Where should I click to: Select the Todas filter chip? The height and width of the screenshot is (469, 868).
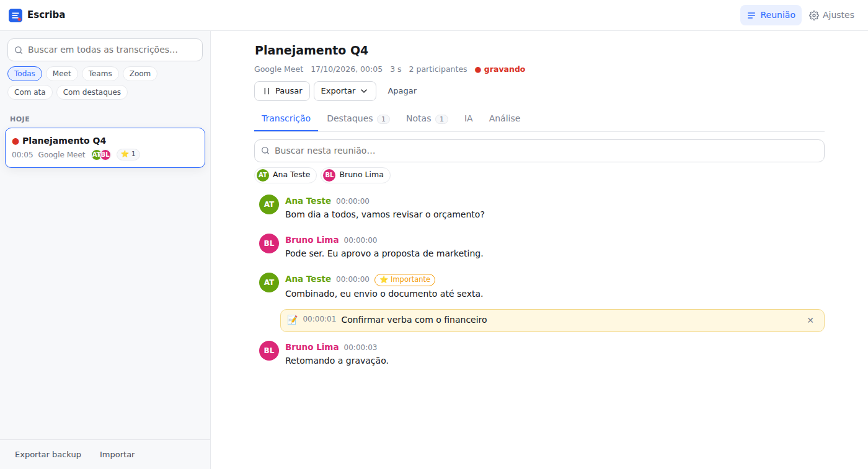click(x=25, y=74)
